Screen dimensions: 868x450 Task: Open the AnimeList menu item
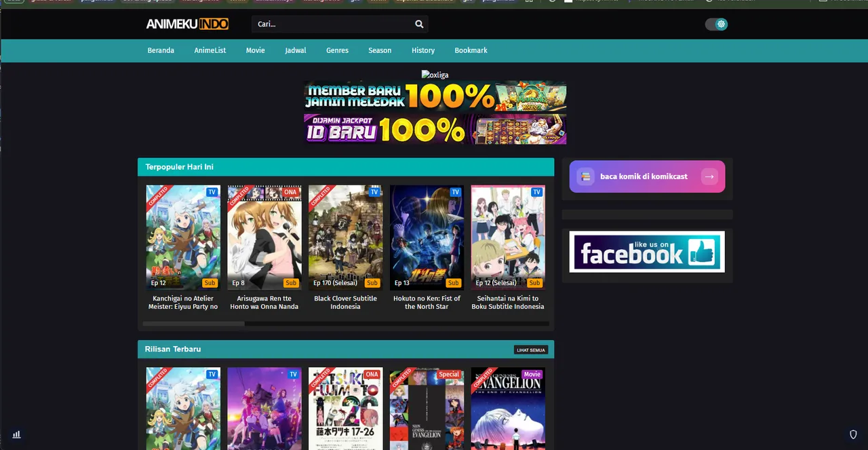[x=210, y=50]
